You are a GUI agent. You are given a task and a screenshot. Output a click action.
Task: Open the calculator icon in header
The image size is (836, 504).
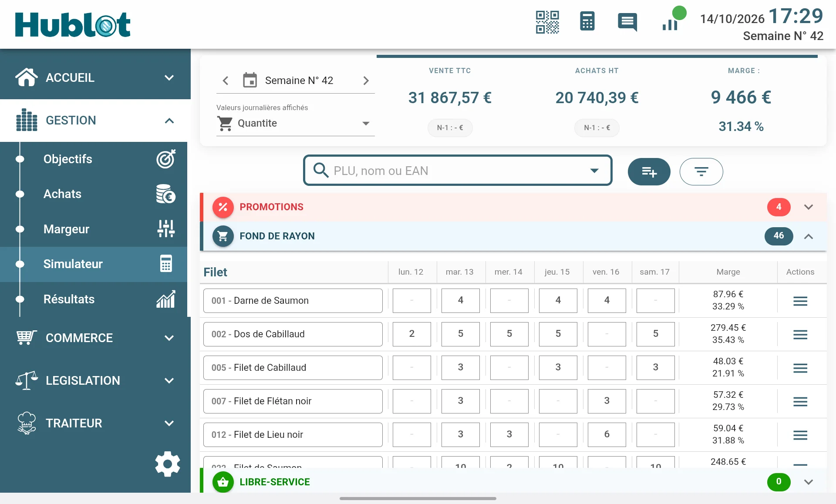587,21
